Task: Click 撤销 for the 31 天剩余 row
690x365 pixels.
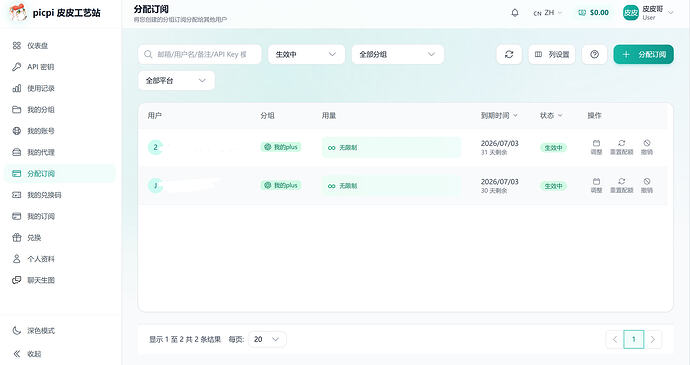Action: [x=647, y=147]
